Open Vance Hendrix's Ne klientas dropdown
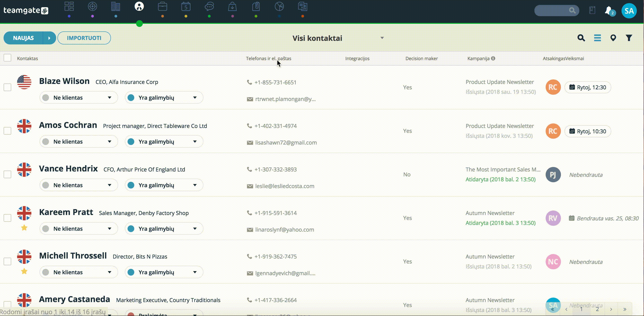Viewport: 644px width, 316px height. click(x=79, y=185)
